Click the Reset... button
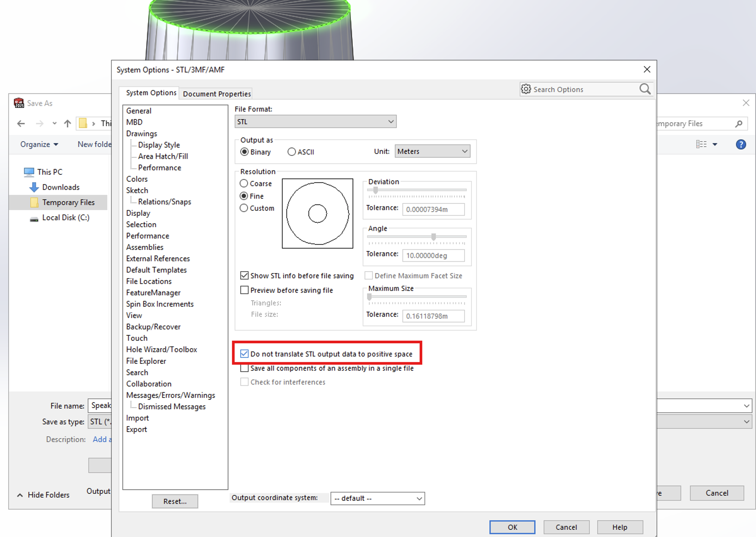Screen dimensions: 756x537 pyautogui.click(x=175, y=502)
